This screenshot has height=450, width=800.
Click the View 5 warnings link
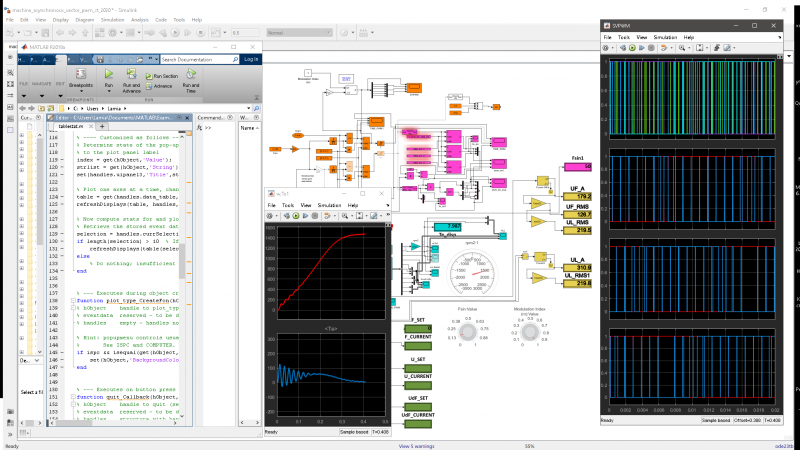[416, 446]
